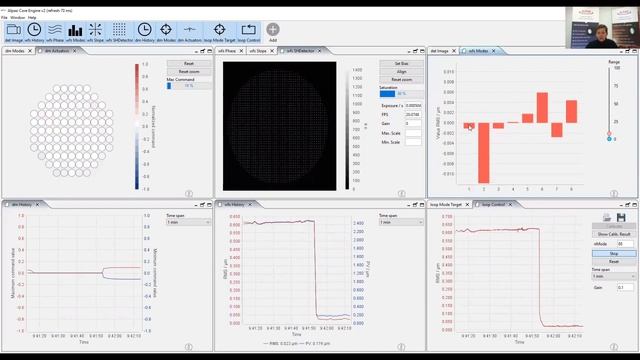This screenshot has height=360, width=640.
Task: Minimize the wfs SHDetector panel group
Action: point(409,51)
